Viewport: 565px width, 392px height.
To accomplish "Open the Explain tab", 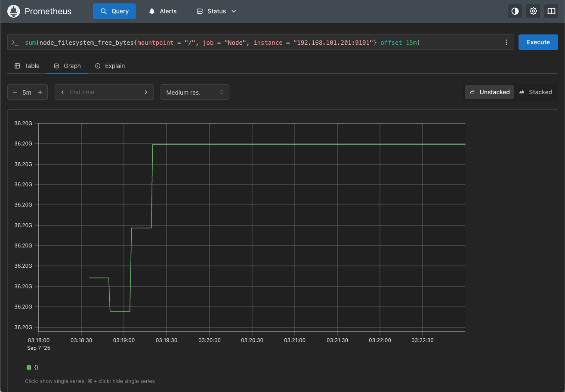I will click(110, 66).
